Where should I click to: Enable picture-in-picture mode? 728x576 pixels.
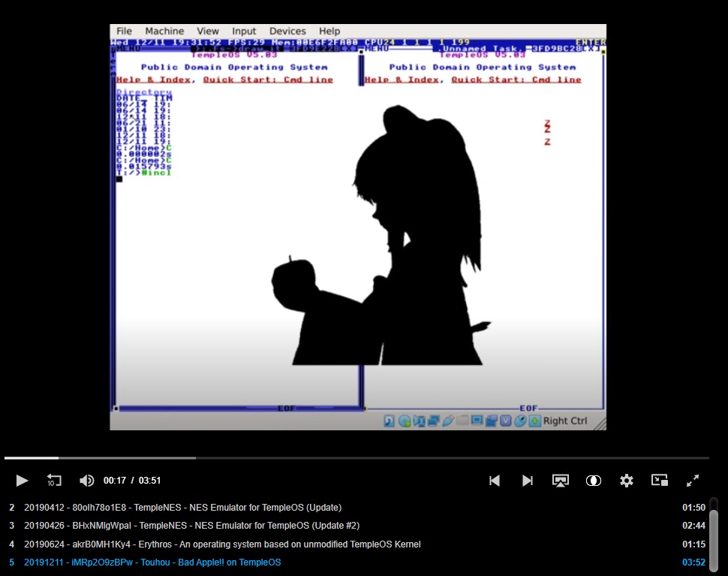coord(660,481)
